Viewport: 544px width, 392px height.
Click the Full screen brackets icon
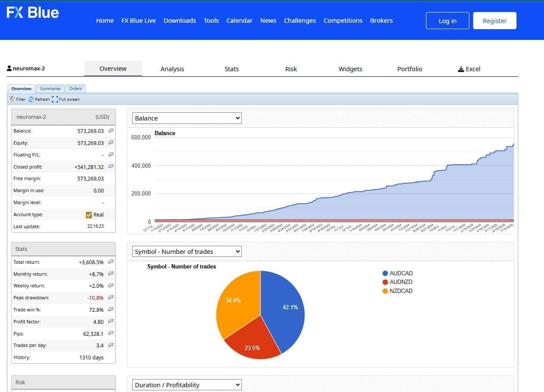click(55, 99)
